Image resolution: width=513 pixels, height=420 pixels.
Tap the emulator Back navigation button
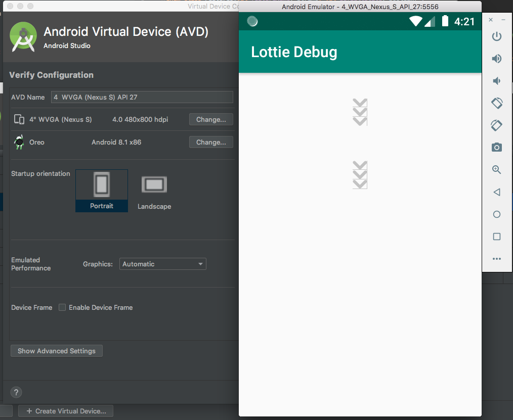[x=496, y=192]
